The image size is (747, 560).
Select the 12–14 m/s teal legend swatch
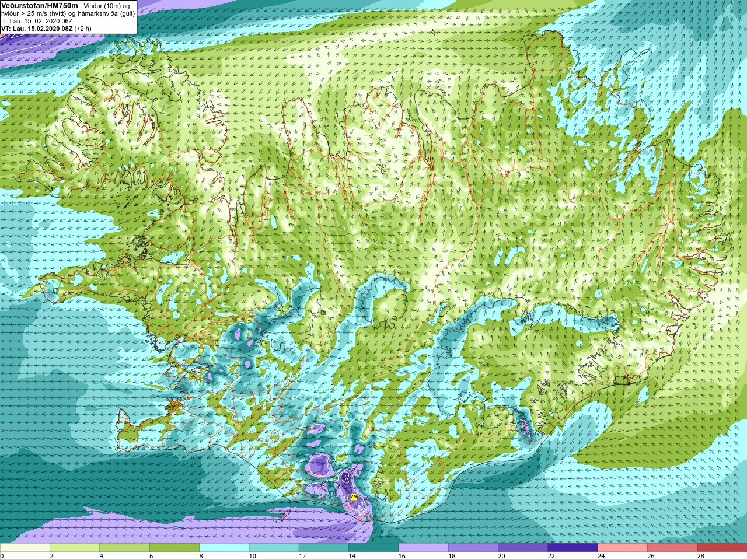(x=324, y=548)
